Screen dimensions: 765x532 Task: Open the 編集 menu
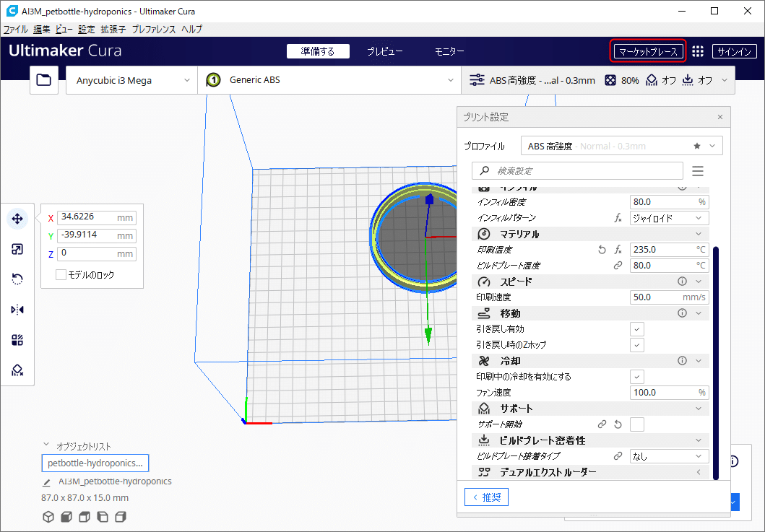pyautogui.click(x=41, y=30)
